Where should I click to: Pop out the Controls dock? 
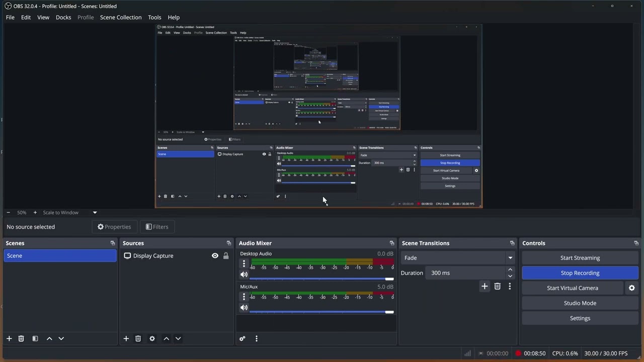point(636,243)
